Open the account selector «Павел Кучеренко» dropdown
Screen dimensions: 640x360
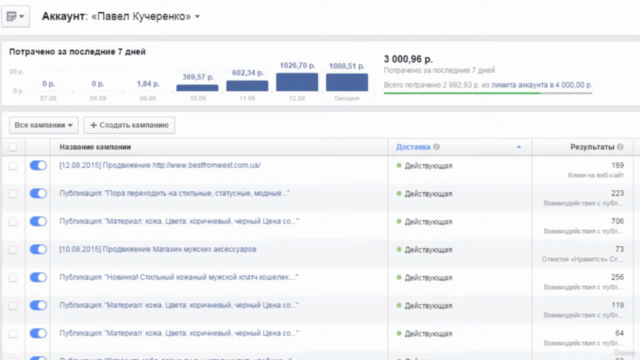coord(146,16)
